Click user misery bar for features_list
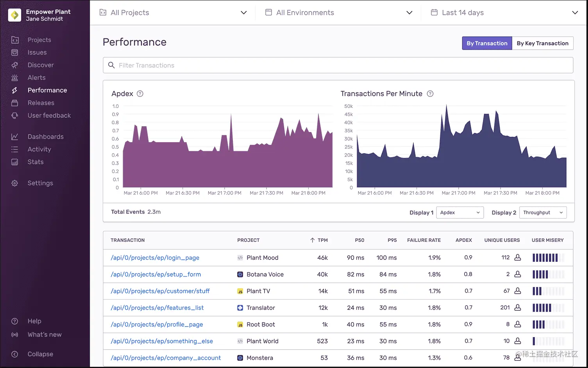 [549, 308]
